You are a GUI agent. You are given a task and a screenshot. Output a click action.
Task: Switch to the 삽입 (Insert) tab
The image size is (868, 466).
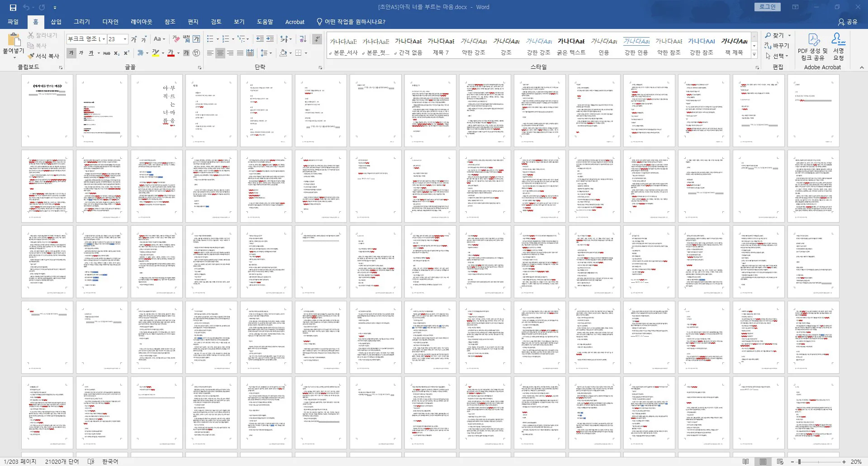pyautogui.click(x=56, y=22)
